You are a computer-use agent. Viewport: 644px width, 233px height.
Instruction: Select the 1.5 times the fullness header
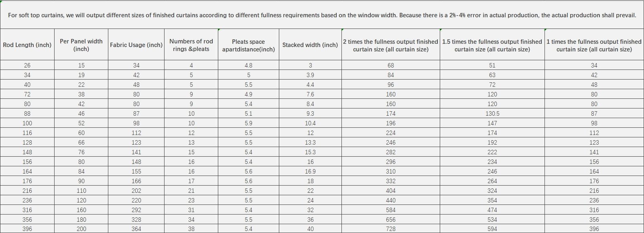[492, 45]
